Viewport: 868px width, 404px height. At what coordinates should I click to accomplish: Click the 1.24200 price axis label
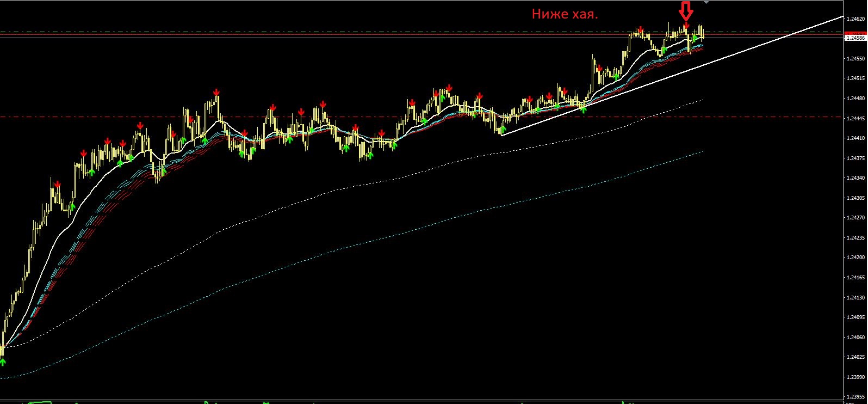pyautogui.click(x=855, y=258)
